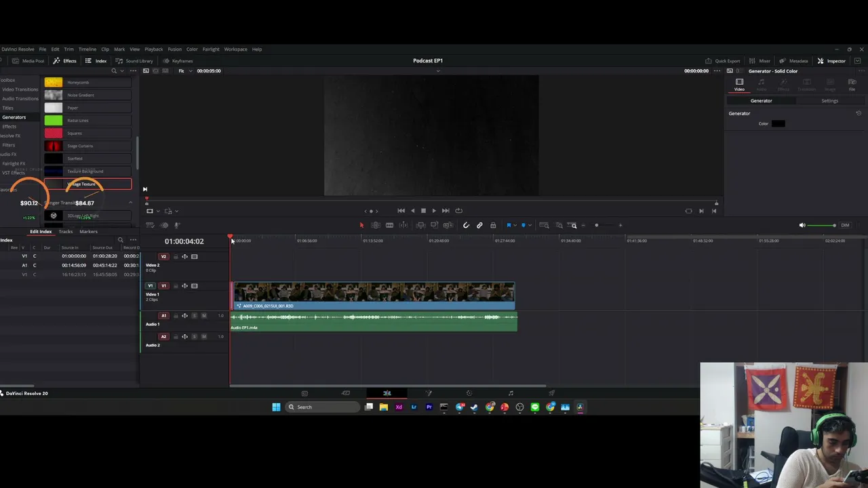Open the Workspace menu

coord(236,49)
